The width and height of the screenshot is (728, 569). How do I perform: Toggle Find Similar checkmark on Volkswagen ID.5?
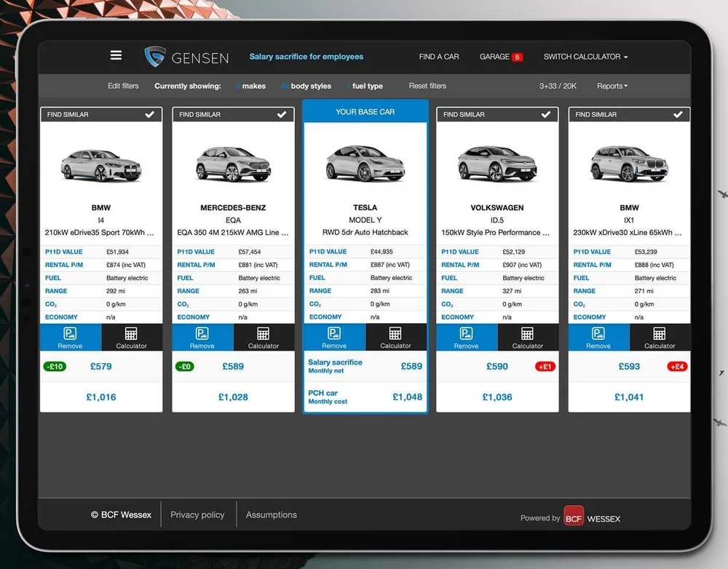546,114
